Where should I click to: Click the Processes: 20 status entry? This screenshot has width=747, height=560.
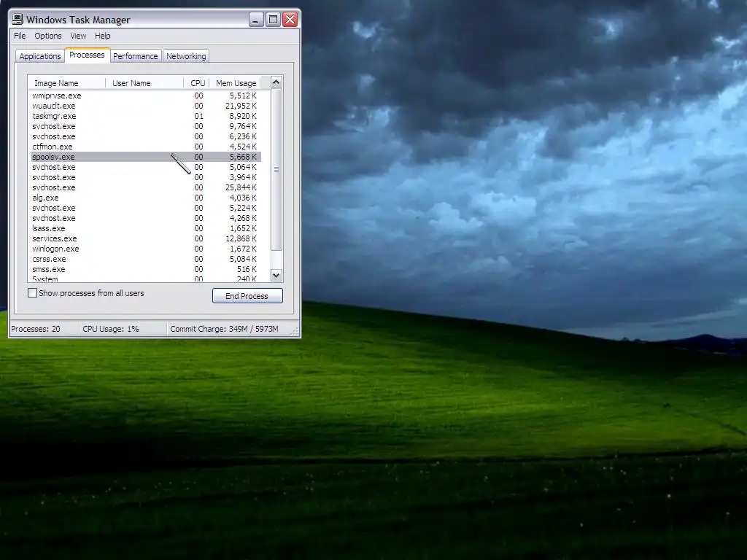(x=36, y=329)
